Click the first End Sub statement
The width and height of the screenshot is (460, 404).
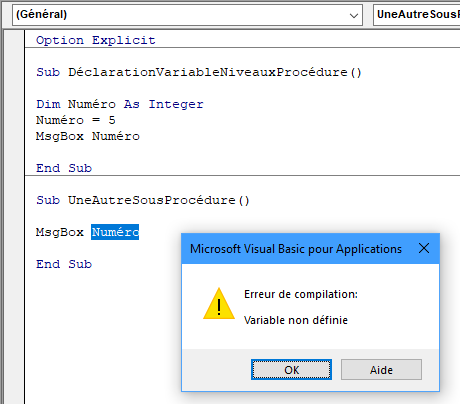64,168
